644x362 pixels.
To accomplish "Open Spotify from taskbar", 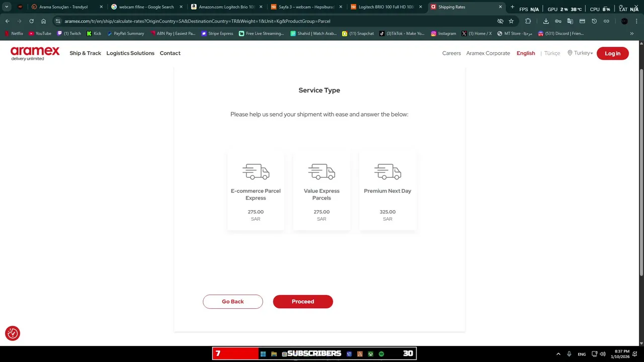I will coord(381,354).
